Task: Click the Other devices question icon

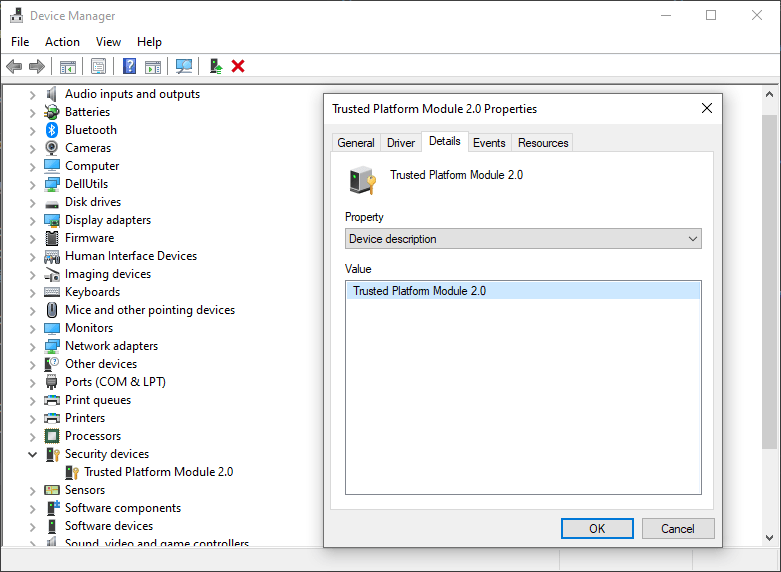Action: (52, 364)
